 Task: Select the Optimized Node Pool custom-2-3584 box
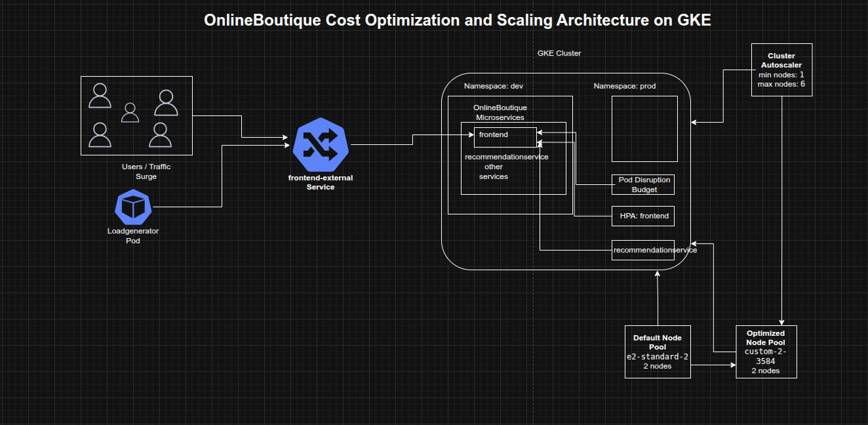coord(766,352)
